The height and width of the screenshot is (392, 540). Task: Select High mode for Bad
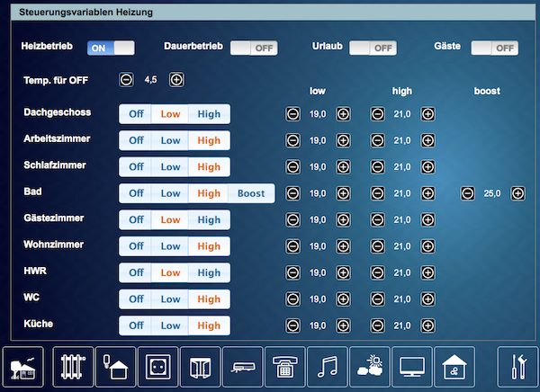coord(209,193)
